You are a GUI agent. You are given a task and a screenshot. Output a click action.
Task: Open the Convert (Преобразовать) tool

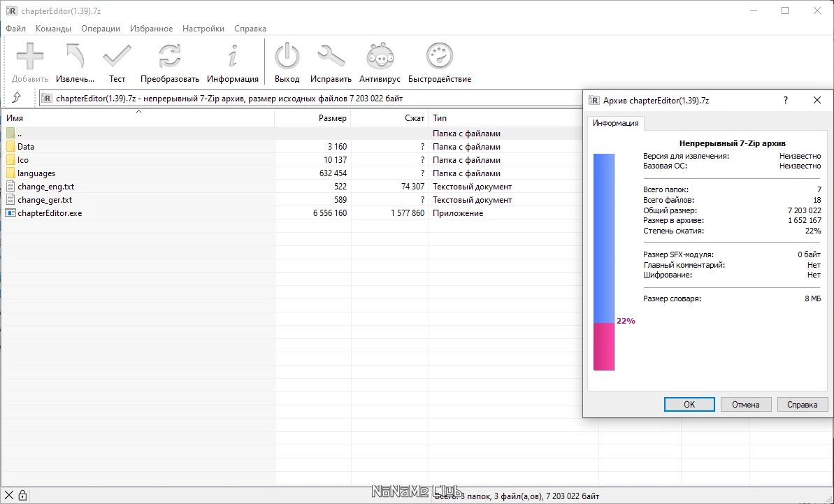click(169, 57)
